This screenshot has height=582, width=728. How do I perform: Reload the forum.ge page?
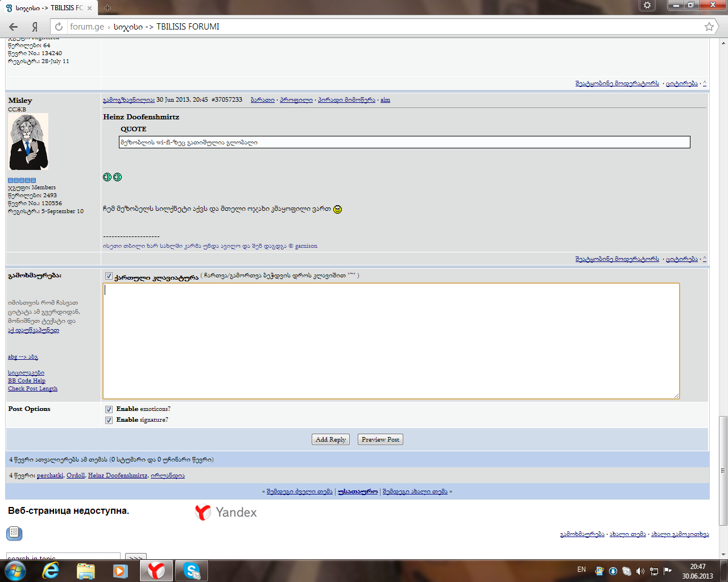(59, 27)
